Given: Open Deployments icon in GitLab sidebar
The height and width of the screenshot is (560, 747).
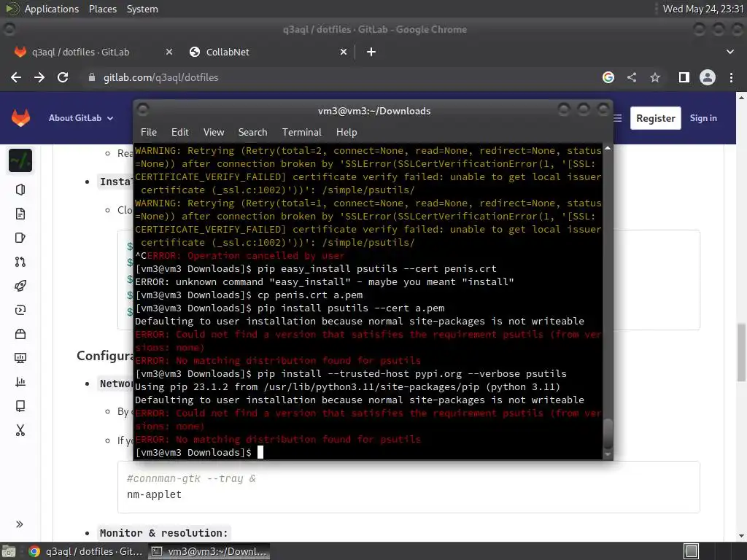Looking at the screenshot, I should (20, 310).
